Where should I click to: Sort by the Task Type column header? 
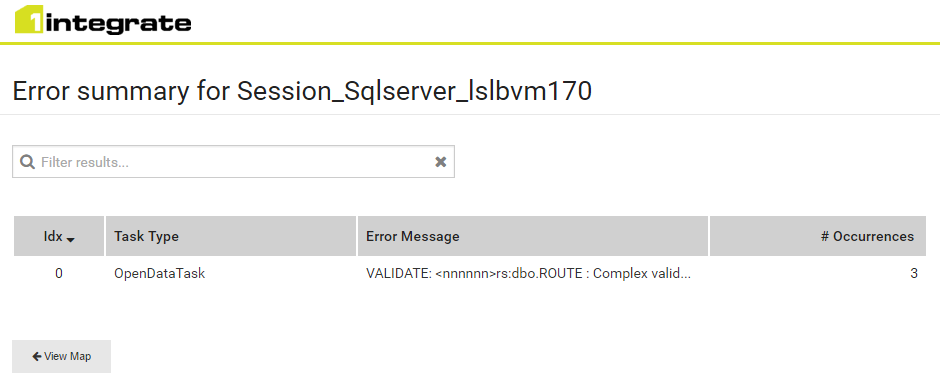tap(231, 236)
